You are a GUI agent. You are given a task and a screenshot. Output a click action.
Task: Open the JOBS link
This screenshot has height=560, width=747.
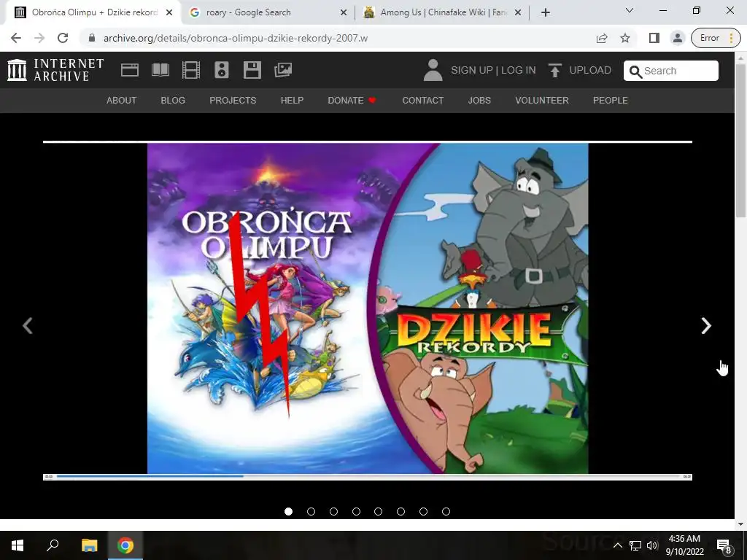click(479, 101)
